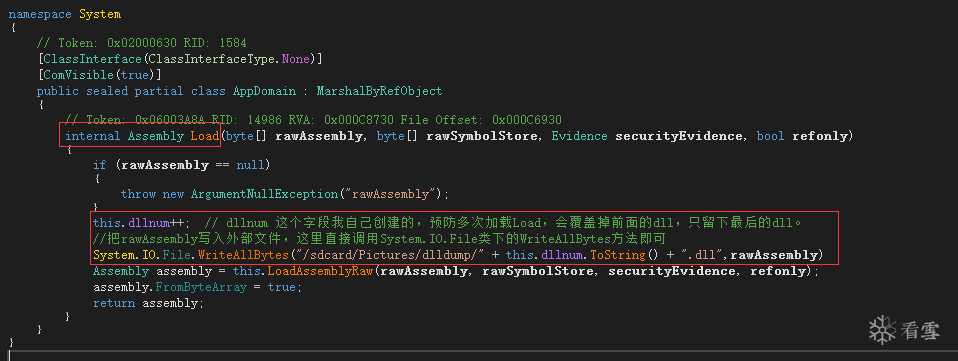Click the refonly parameter in signature

point(819,136)
